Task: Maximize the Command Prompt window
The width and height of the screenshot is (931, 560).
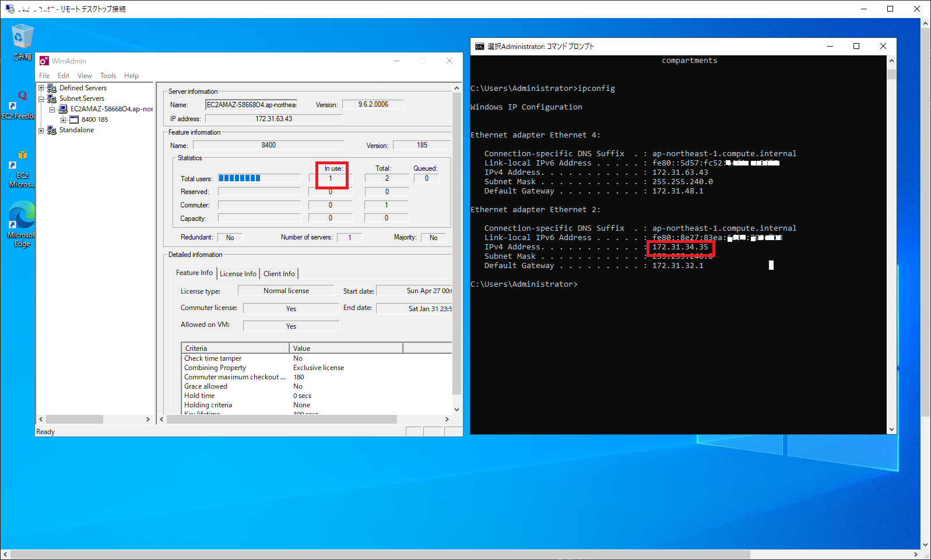Action: tap(856, 46)
